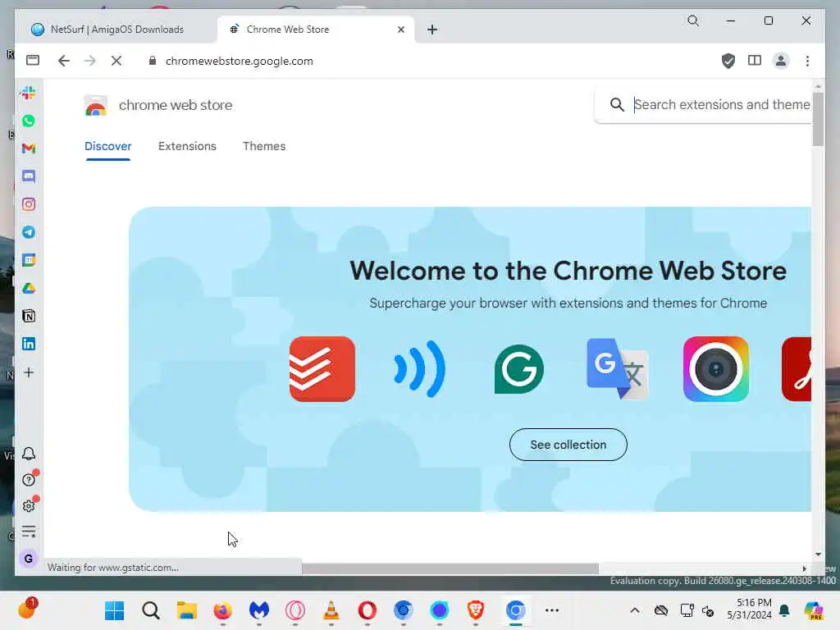Viewport: 840px width, 630px height.
Task: Open Google Calendar sidebar app
Action: pos(29,260)
